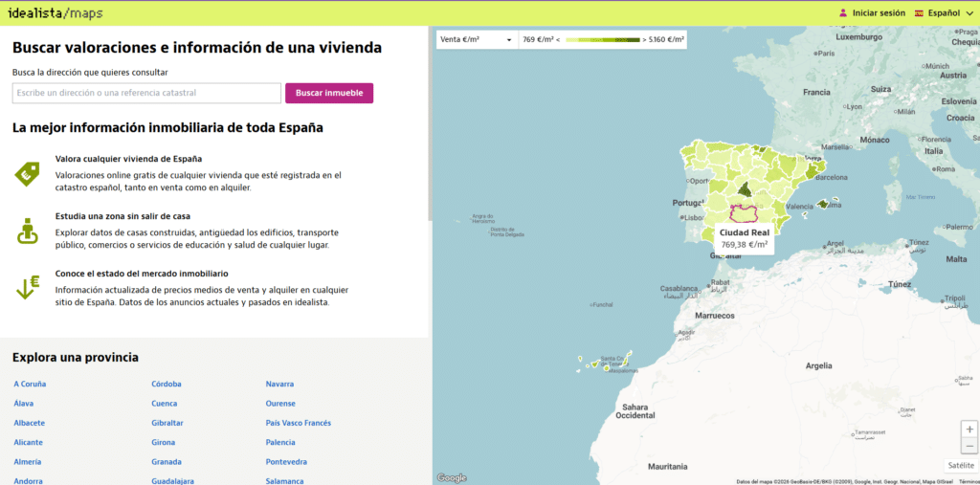The image size is (980, 485).
Task: Click the user icon beside Iniciar sesión
Action: pyautogui.click(x=843, y=13)
